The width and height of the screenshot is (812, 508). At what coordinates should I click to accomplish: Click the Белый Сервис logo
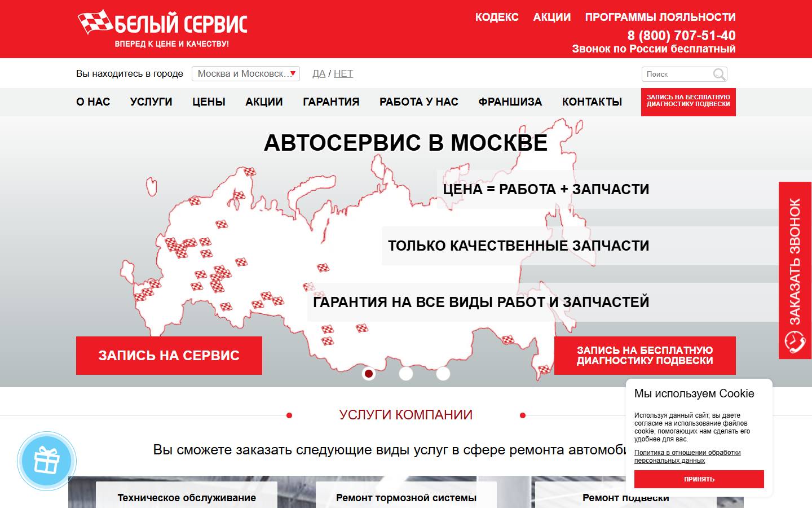(x=162, y=29)
